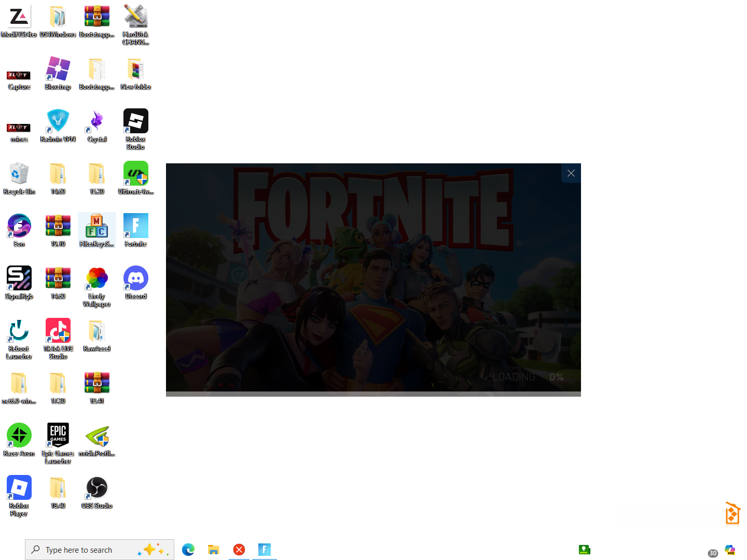Select the Ultimate liv... shortcut icon
The height and width of the screenshot is (560, 747).
[x=136, y=178]
